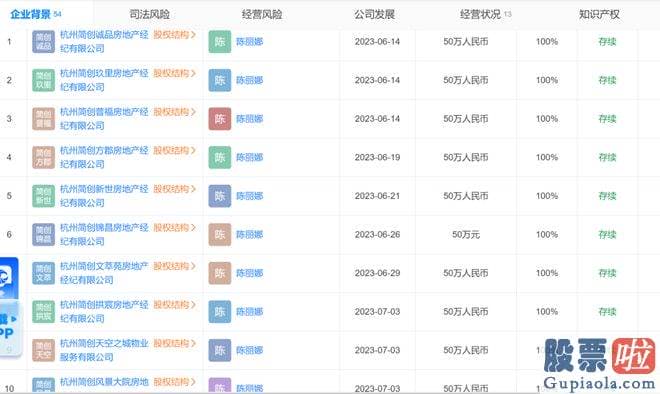The width and height of the screenshot is (660, 394).
Task: Expand 股权结构 in row 3
Action: point(174,112)
